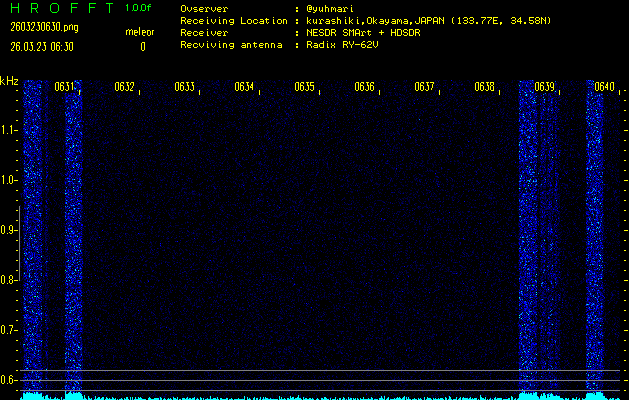
Task: Click the Ovserver label
Action: (204, 9)
